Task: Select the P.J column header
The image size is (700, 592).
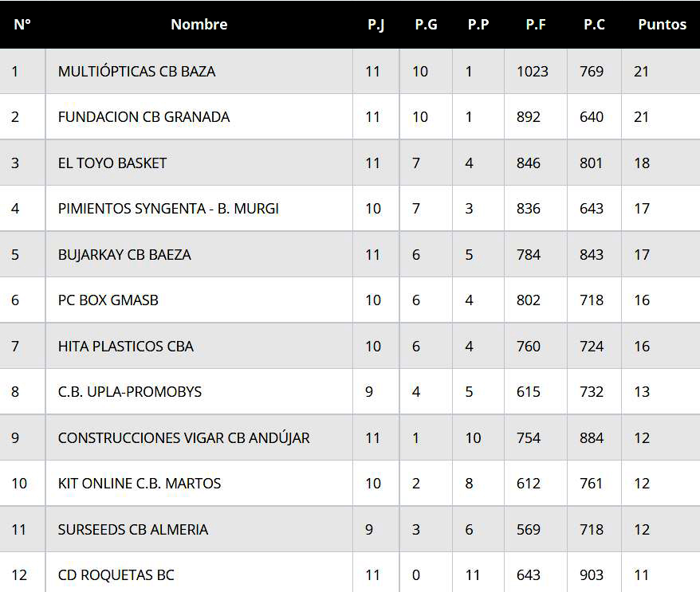Action: tap(376, 25)
